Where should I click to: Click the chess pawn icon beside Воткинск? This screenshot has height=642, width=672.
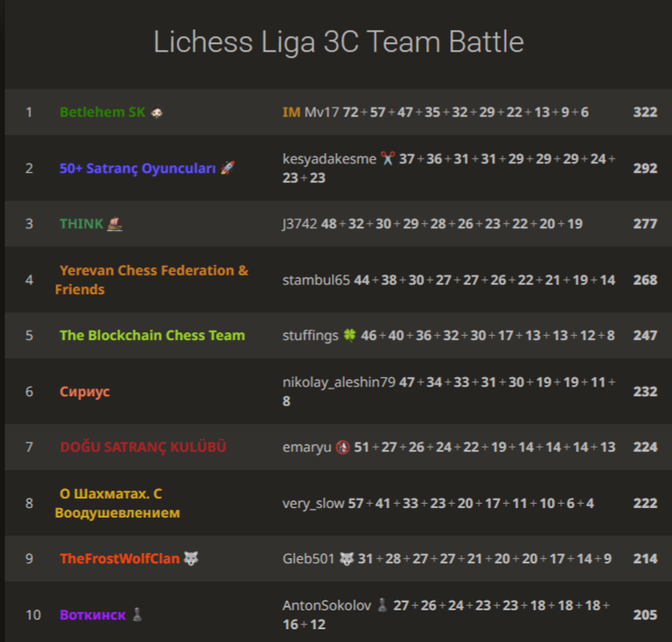tap(137, 614)
